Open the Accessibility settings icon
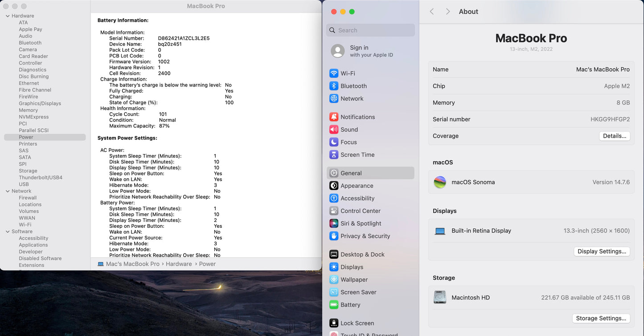 pos(333,198)
